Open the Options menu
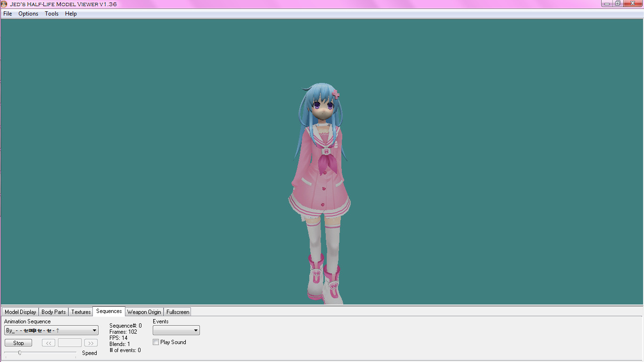644x362 pixels. 28,14
